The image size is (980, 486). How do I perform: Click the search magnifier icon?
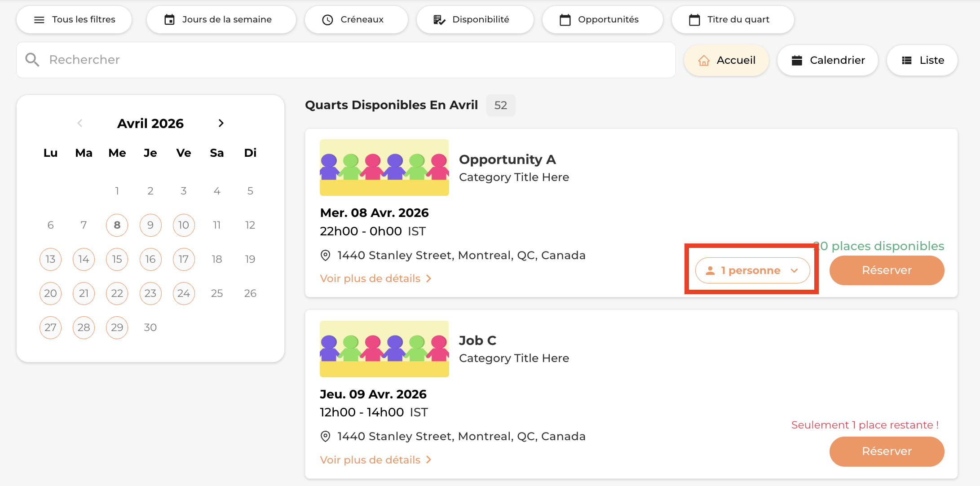pos(32,60)
